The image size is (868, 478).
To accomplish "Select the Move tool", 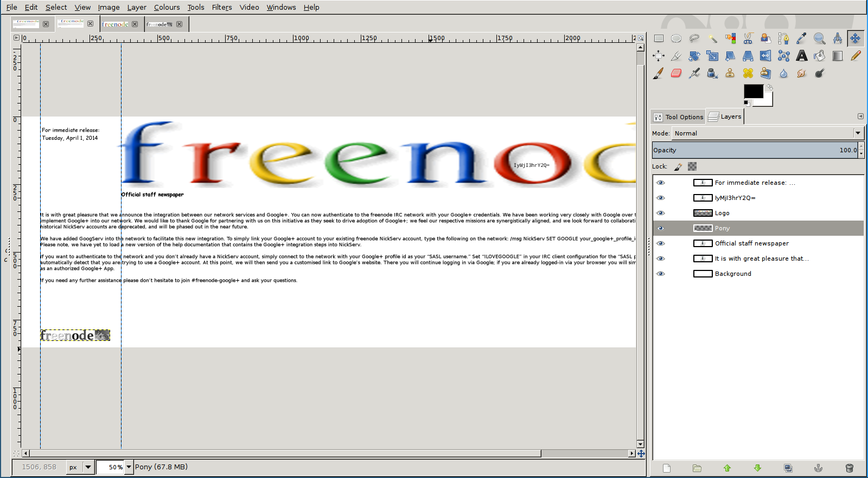I will [856, 38].
